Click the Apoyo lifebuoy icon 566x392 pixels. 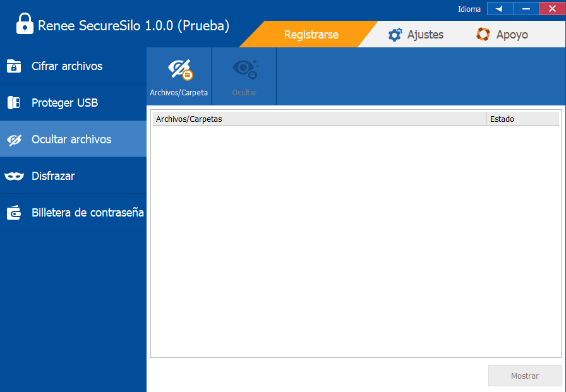[483, 35]
